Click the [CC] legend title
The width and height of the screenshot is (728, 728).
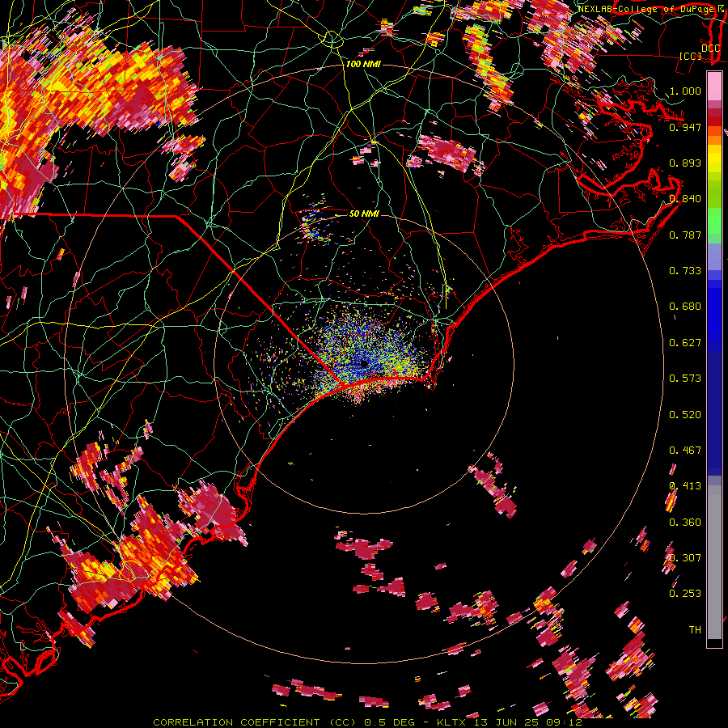click(x=691, y=56)
